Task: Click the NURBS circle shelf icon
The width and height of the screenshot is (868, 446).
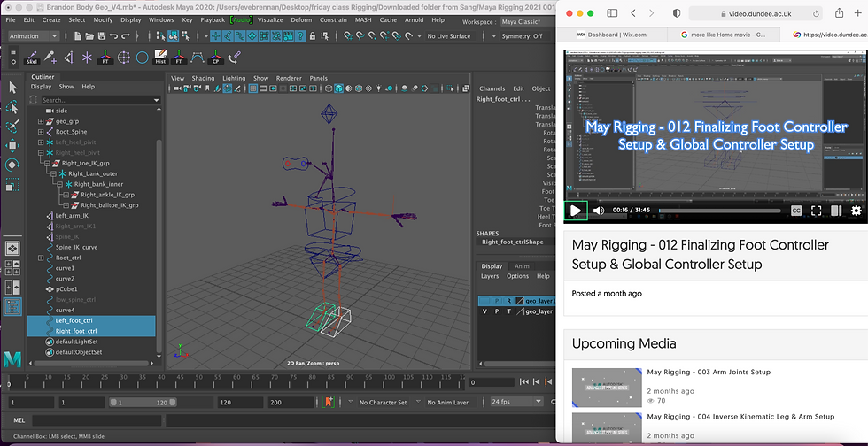Action: pyautogui.click(x=143, y=58)
